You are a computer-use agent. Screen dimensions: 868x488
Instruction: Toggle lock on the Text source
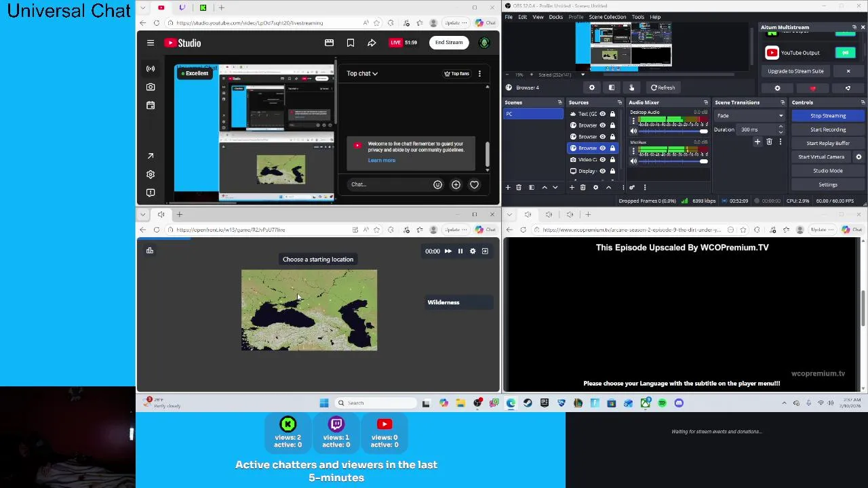click(612, 114)
